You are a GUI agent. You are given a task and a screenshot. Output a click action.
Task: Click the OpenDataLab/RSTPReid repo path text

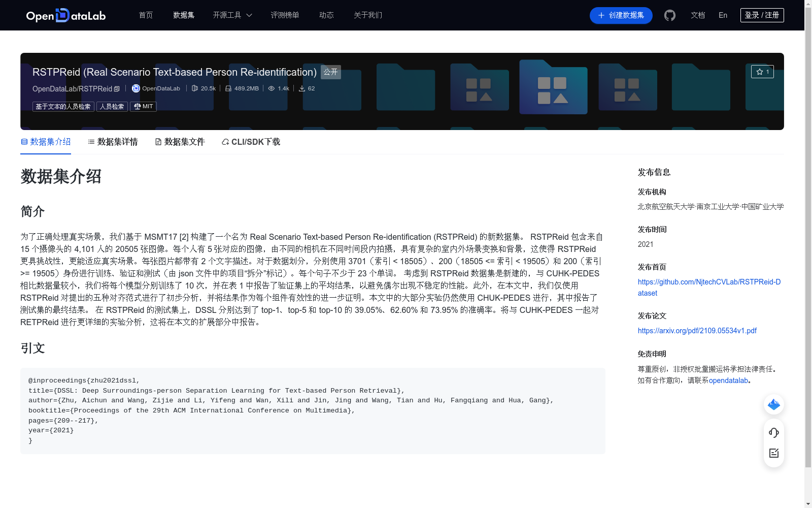(72, 89)
